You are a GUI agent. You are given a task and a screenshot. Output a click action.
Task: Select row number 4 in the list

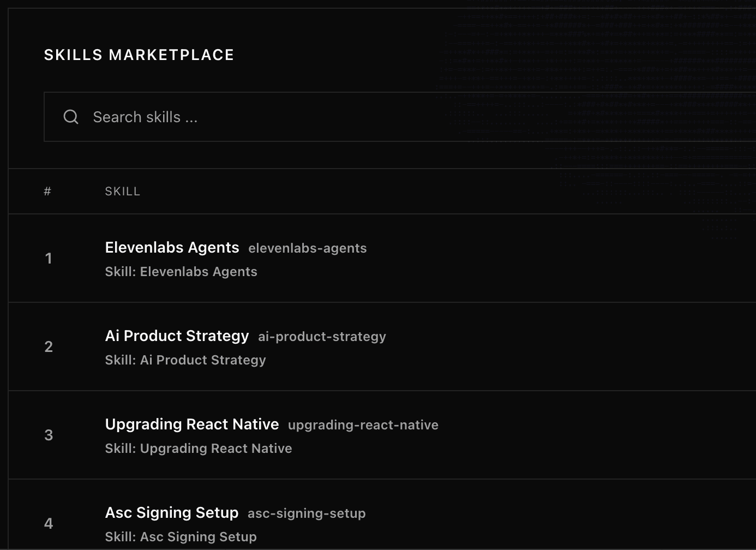click(49, 523)
